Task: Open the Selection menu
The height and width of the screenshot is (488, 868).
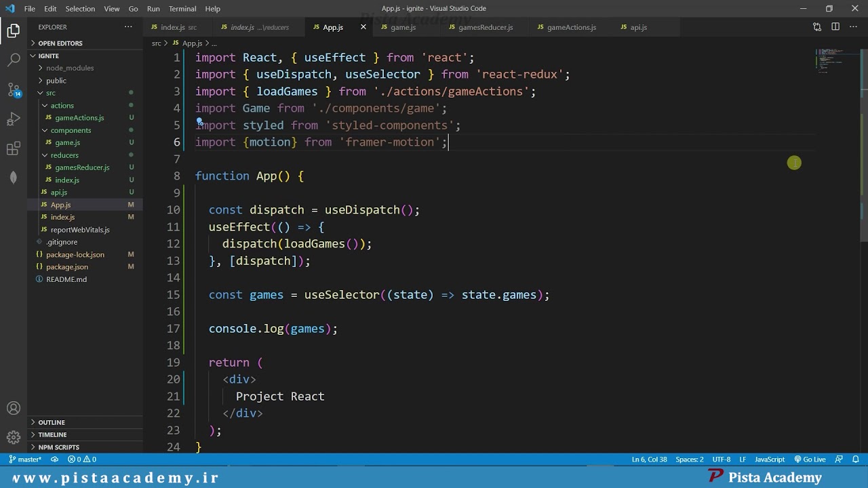Action: [x=80, y=9]
